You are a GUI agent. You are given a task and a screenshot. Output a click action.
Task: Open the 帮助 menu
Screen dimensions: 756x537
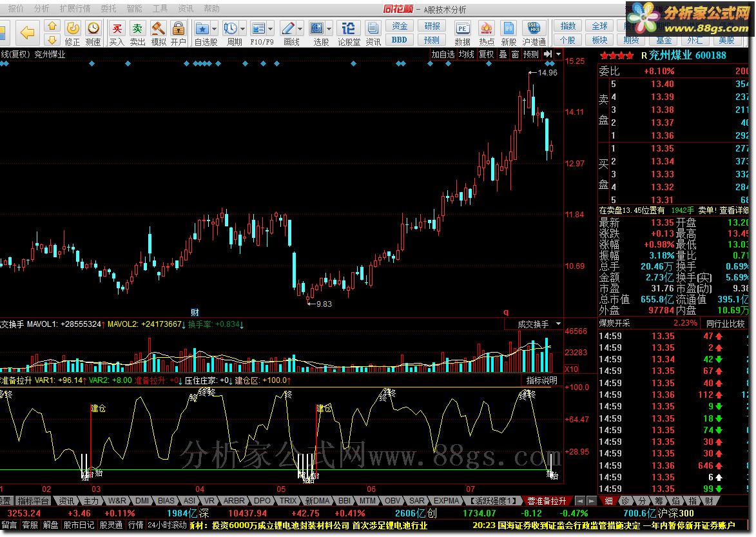[211, 8]
